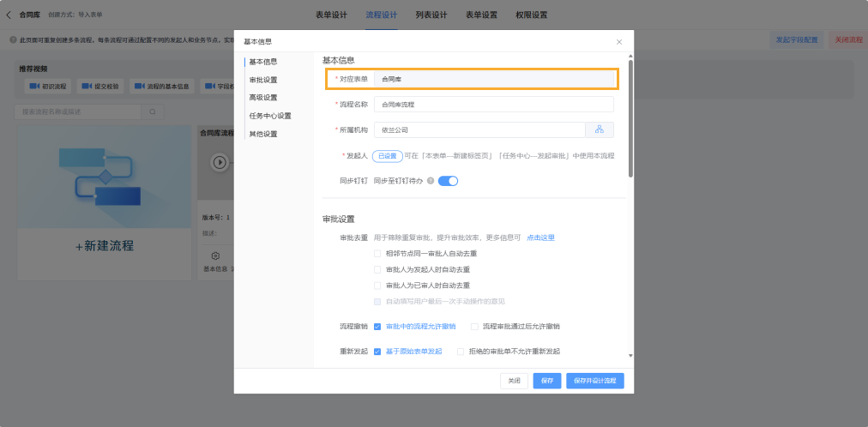This screenshot has height=427, width=868.
Task: Open the 流程的基本信息 tutorial video
Action: (161, 87)
